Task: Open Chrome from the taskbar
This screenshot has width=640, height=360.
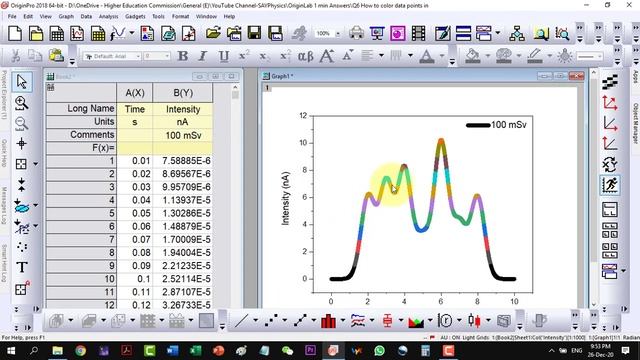Action: click(x=80, y=351)
